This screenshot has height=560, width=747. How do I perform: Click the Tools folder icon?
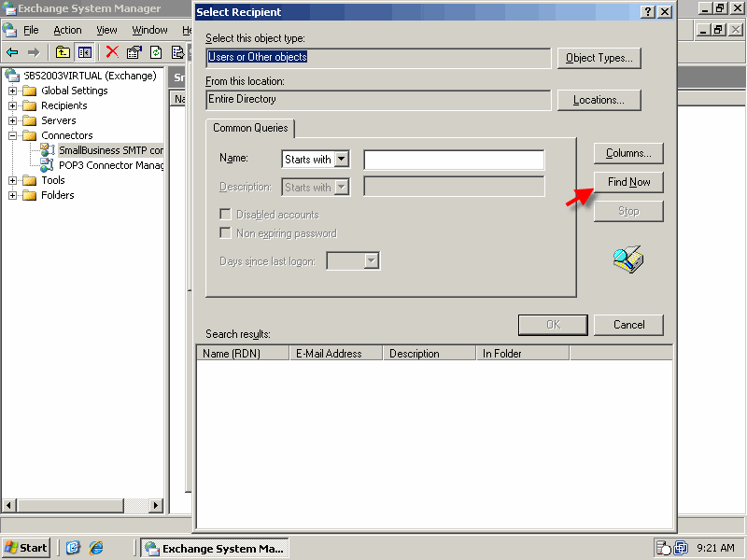(x=30, y=180)
